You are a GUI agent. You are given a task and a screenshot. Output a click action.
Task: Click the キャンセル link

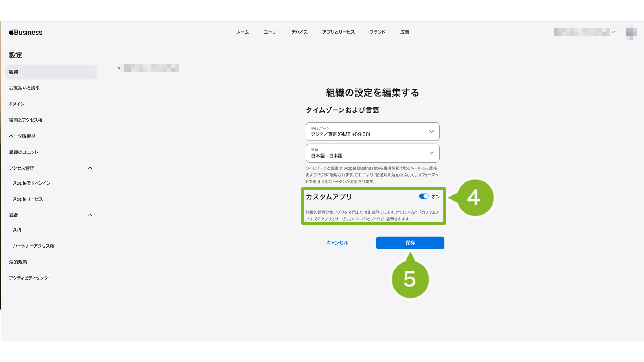[x=337, y=243]
